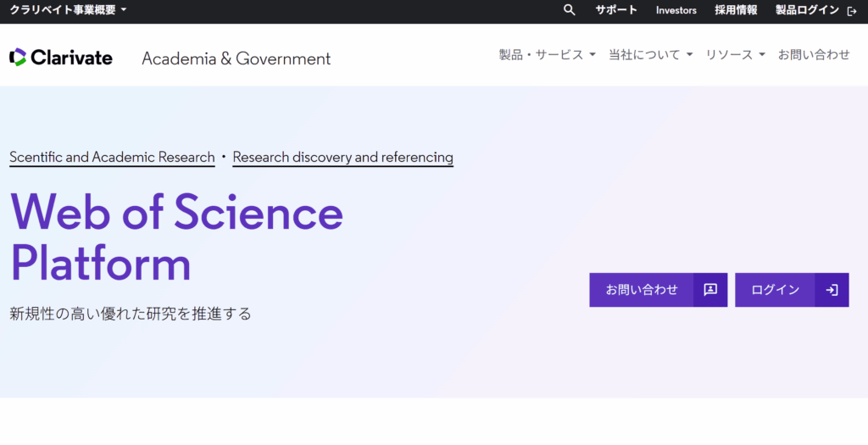Open the サポート link

(616, 10)
